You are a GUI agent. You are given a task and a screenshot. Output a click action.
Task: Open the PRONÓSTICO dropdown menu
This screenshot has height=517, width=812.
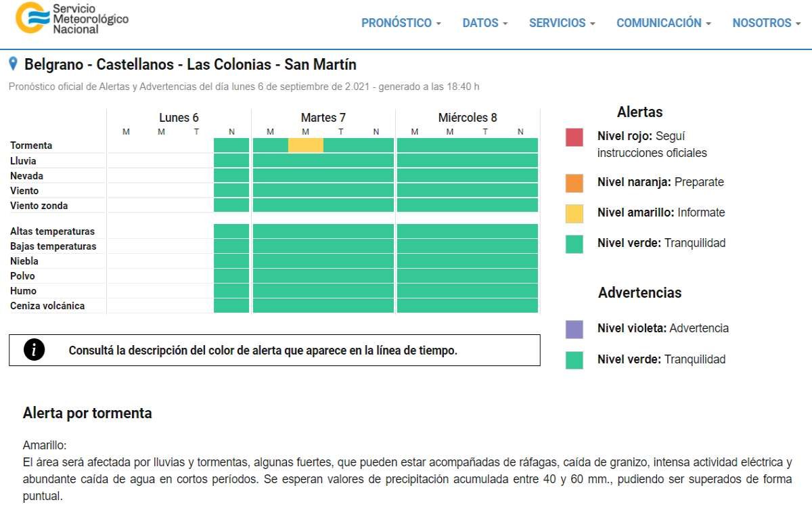tap(401, 23)
